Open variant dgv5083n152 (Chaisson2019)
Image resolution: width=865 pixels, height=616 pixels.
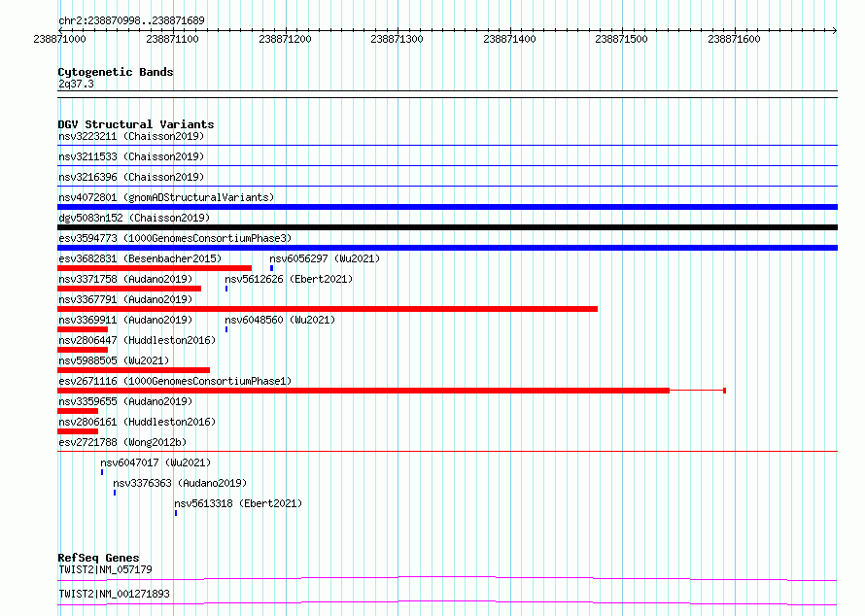(134, 218)
